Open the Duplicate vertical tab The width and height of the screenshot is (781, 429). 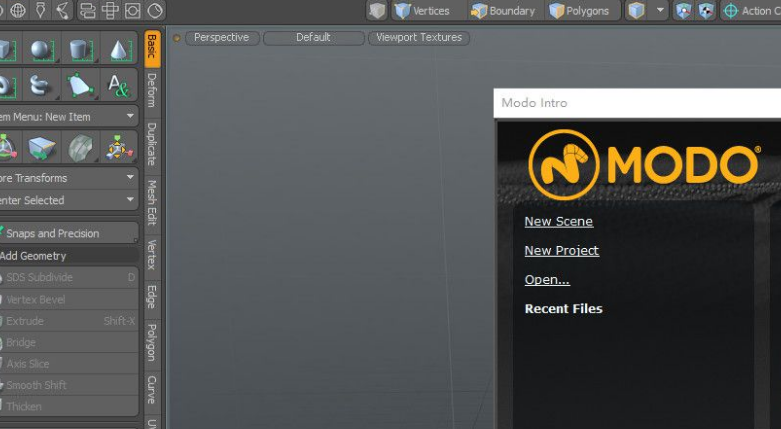click(151, 144)
